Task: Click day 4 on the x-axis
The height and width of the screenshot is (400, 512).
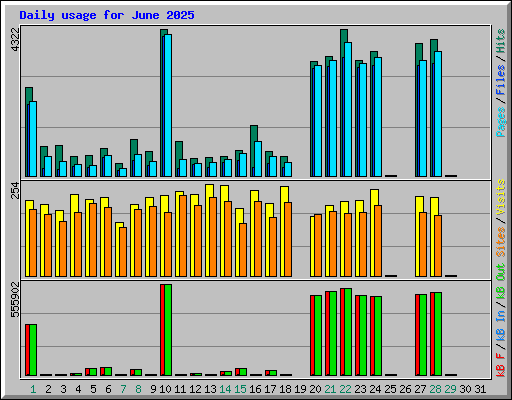Action: (78, 389)
